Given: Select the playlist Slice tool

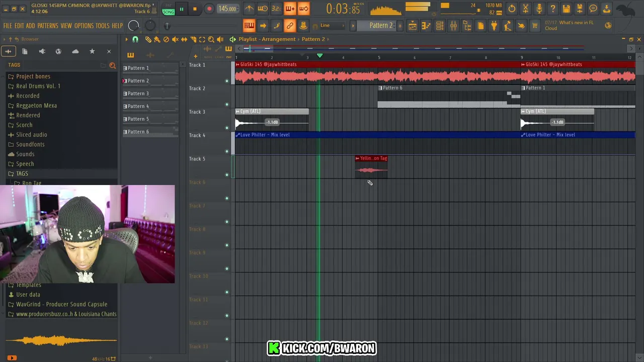Looking at the screenshot, I should point(193,39).
